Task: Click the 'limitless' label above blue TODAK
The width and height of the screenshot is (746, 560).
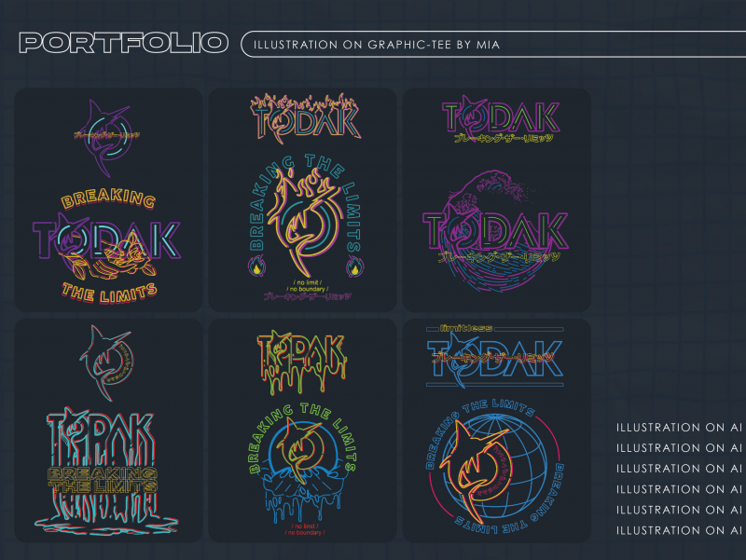Action: 465,328
